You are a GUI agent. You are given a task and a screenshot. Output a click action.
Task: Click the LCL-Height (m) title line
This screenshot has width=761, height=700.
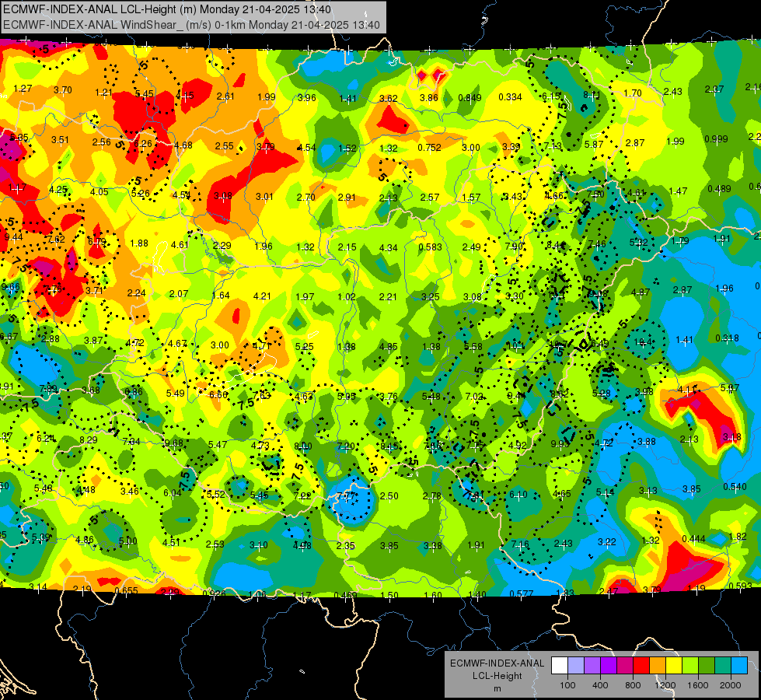(x=167, y=9)
